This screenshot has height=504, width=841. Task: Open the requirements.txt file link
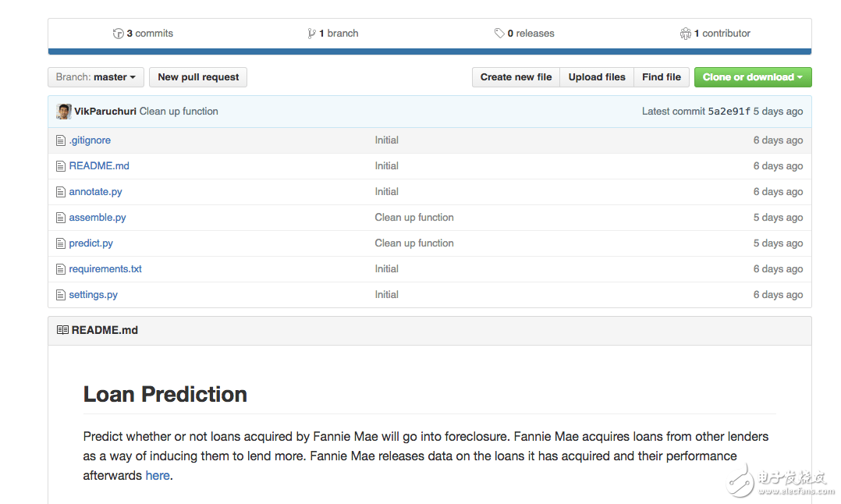tap(105, 269)
